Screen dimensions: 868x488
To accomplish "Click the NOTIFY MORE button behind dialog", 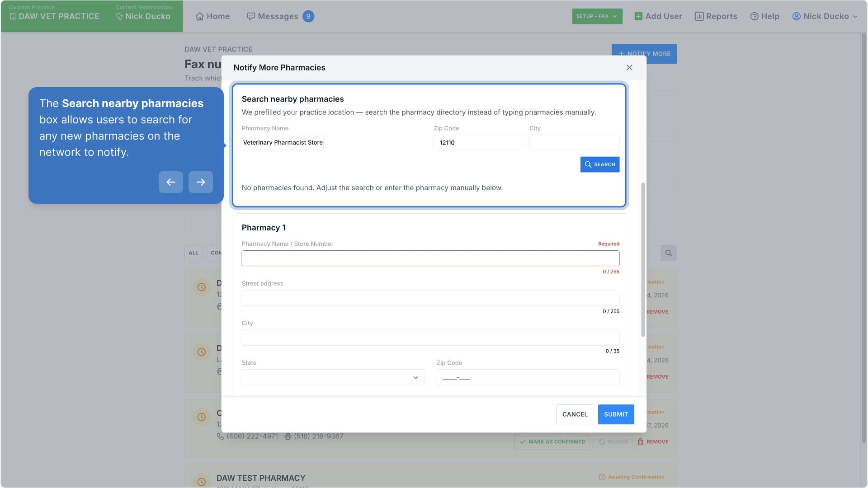I will pos(644,54).
